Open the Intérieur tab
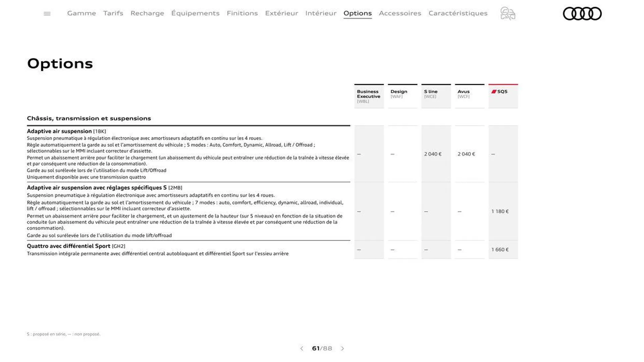The width and height of the screenshot is (644, 362). pyautogui.click(x=321, y=13)
